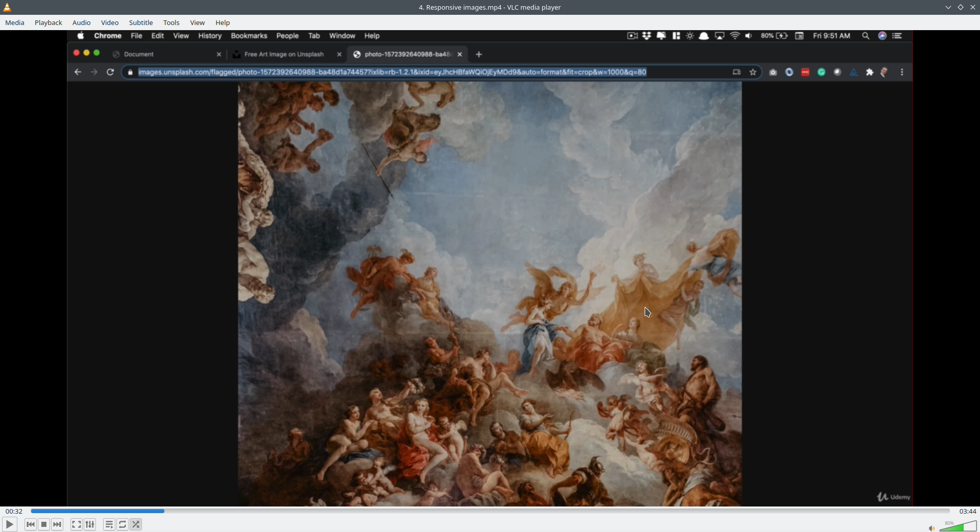Click the 80% battery indicator
Viewport: 980px width, 532px height.
[x=774, y=36]
